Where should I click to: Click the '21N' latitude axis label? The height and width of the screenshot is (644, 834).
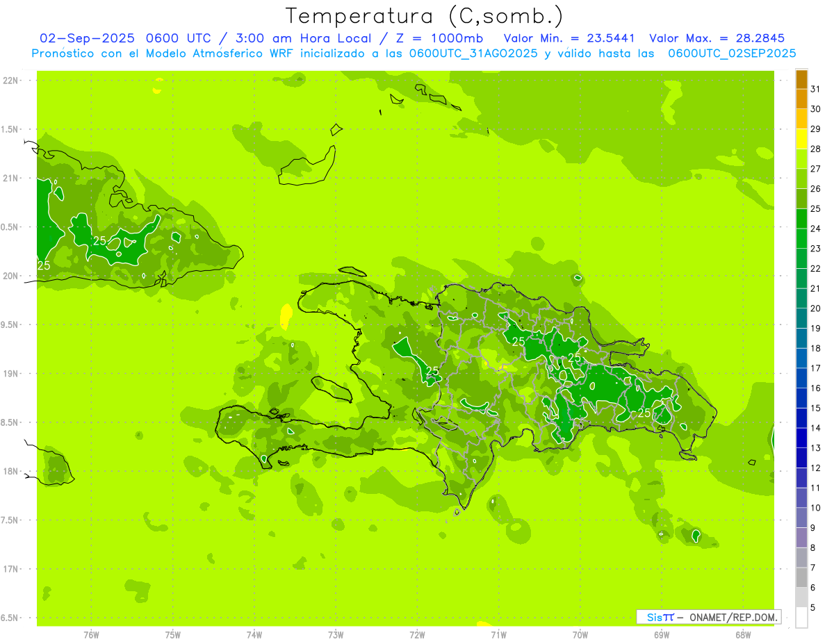click(12, 178)
